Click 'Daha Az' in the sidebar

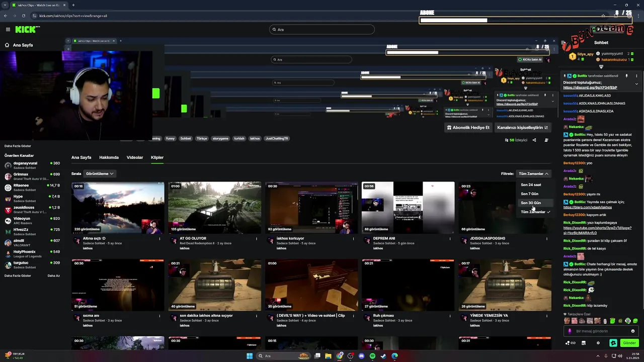click(x=53, y=276)
